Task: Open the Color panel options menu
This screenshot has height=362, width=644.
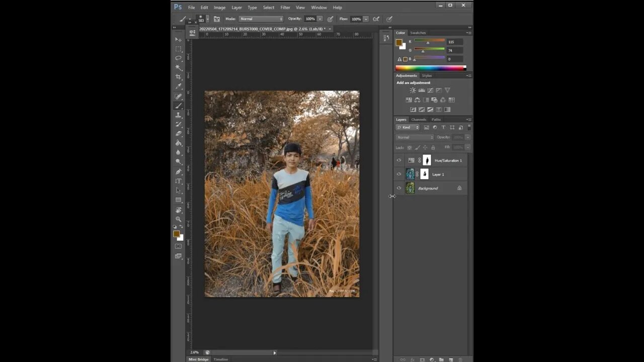Action: [468, 33]
